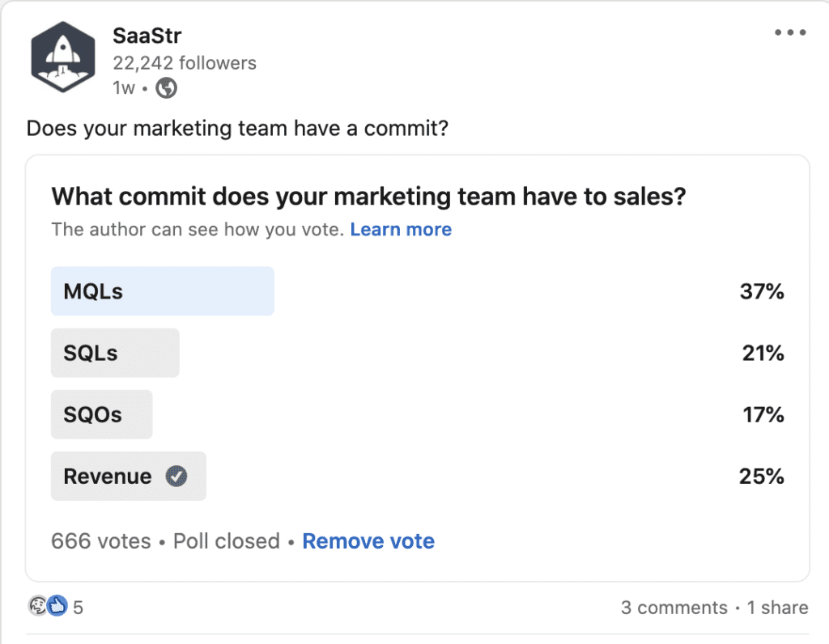The image size is (829, 644).
Task: Open the SaaStr company name link
Action: click(x=147, y=36)
